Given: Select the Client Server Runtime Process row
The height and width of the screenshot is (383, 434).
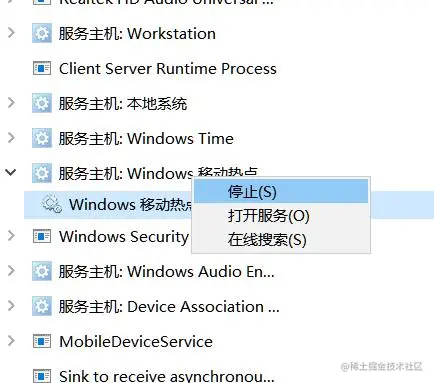Looking at the screenshot, I should coord(168,68).
